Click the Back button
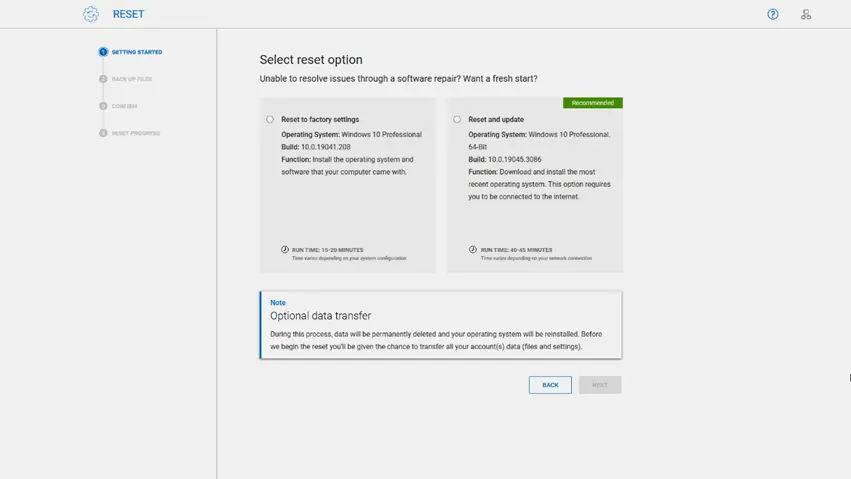This screenshot has width=851, height=479. [x=550, y=385]
